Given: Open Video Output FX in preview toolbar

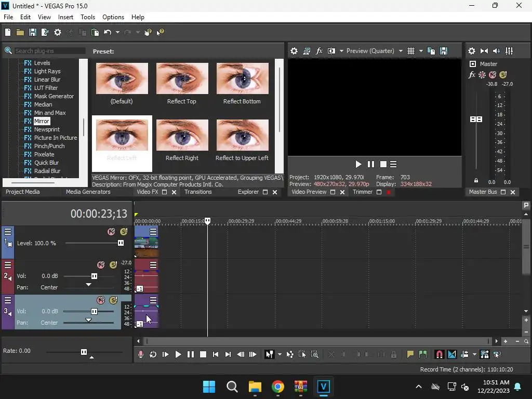Looking at the screenshot, I should (x=319, y=51).
